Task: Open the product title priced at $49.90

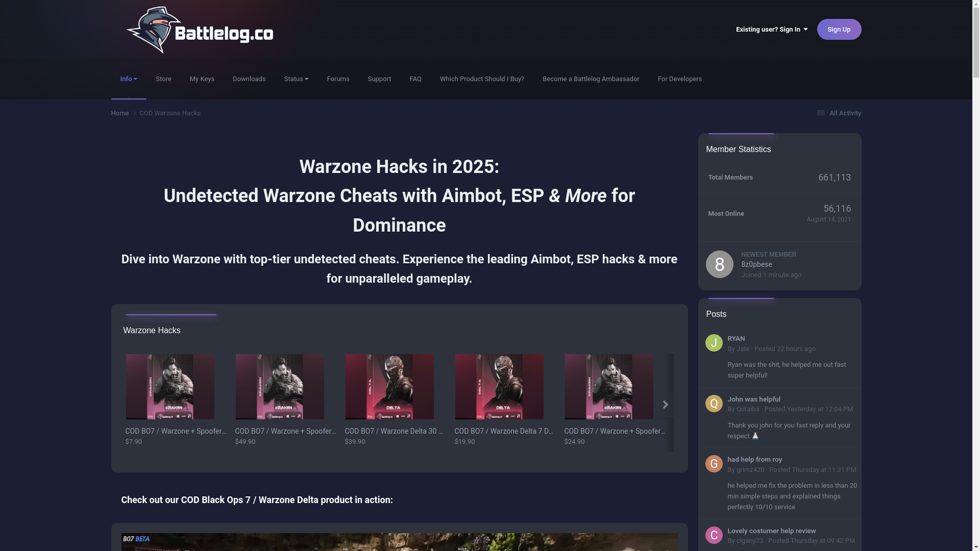Action: click(x=285, y=432)
